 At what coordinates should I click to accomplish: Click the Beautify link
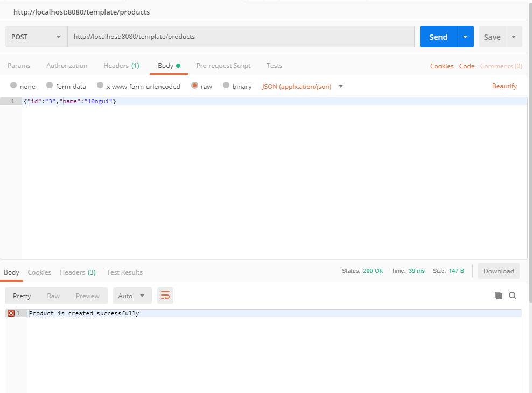[504, 86]
